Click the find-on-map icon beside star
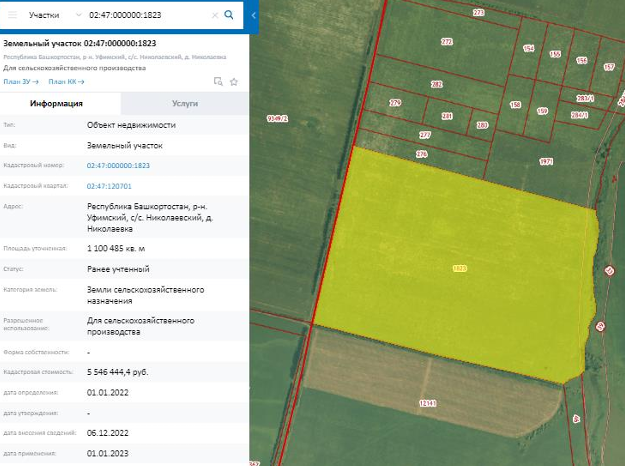This screenshot has height=466, width=625. pos(219,81)
